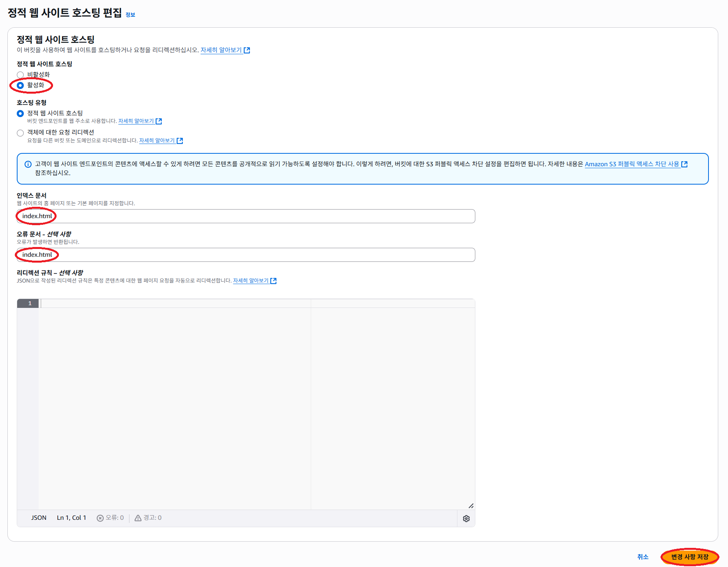Viewport: 728px width, 567px height.
Task: Click the editor resize handle corner
Action: [x=471, y=506]
